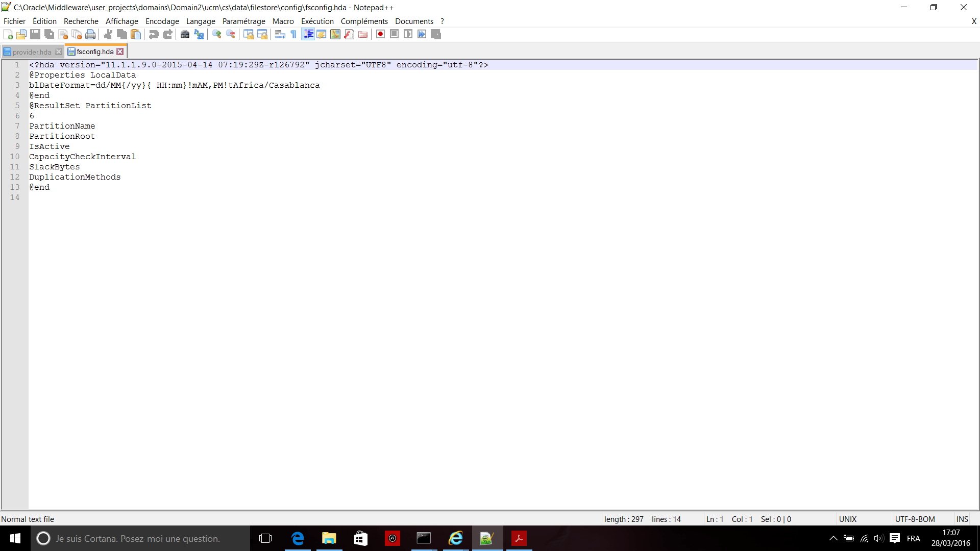Viewport: 980px width, 551px height.
Task: Click the Zoom out magnifier icon
Action: pyautogui.click(x=231, y=34)
